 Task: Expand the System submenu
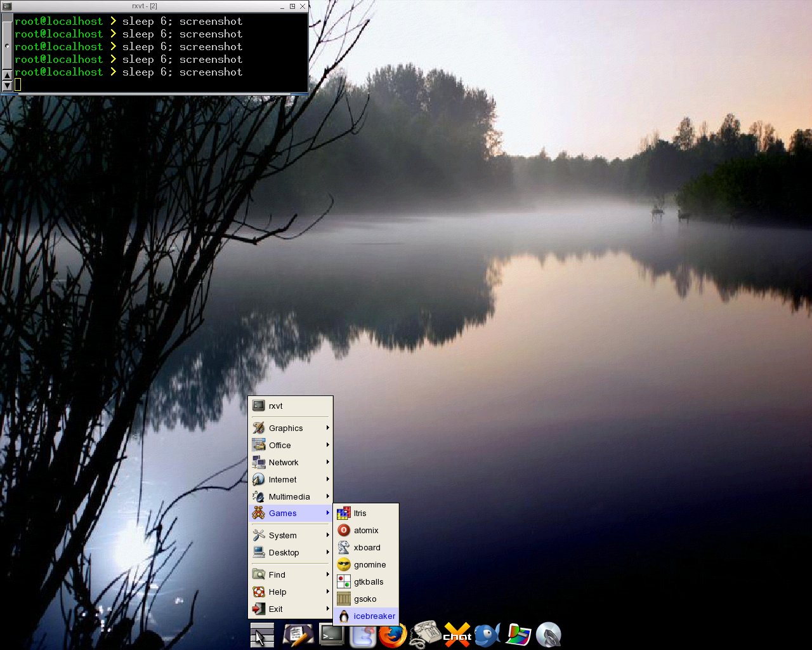point(291,535)
